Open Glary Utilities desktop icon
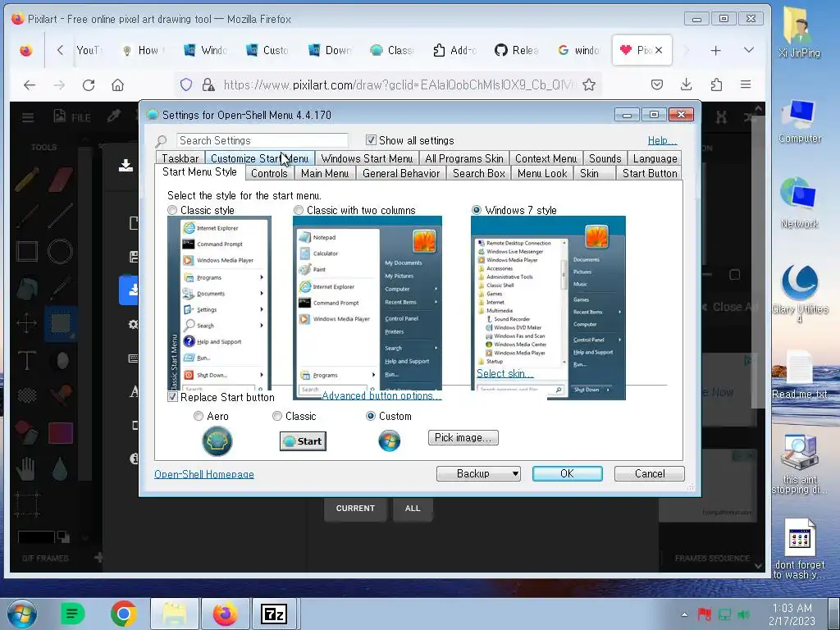This screenshot has width=840, height=630. click(799, 294)
